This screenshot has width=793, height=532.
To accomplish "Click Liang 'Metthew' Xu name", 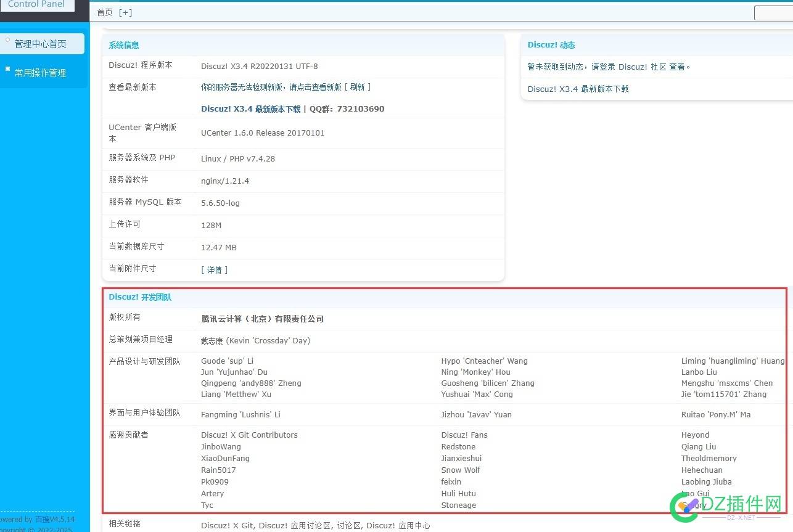I will pyautogui.click(x=236, y=395).
